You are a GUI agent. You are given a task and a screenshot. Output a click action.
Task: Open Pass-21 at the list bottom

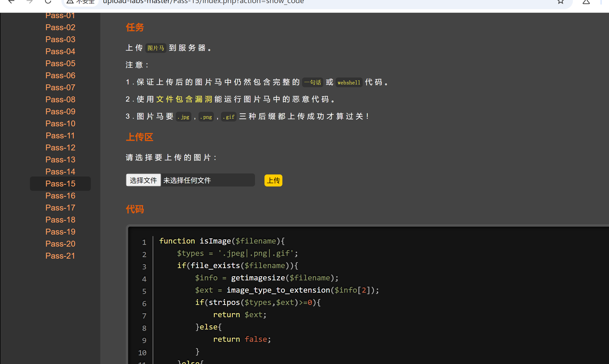click(60, 256)
